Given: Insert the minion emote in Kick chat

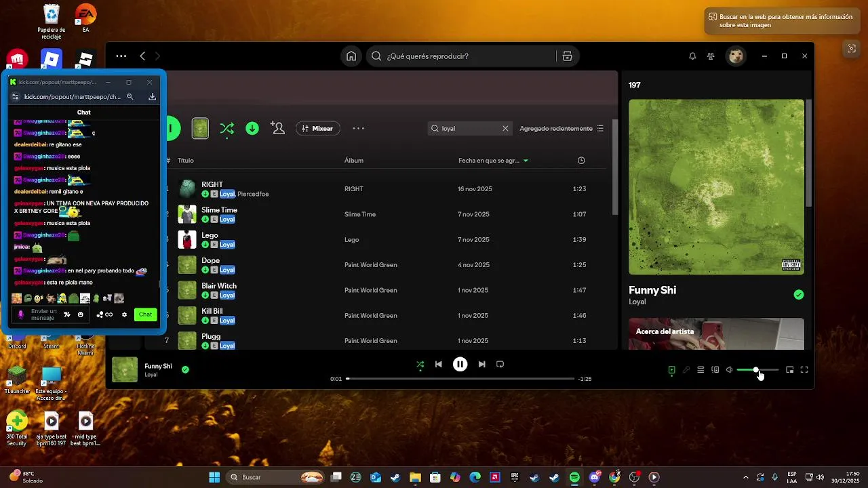Looking at the screenshot, I should 62,298.
